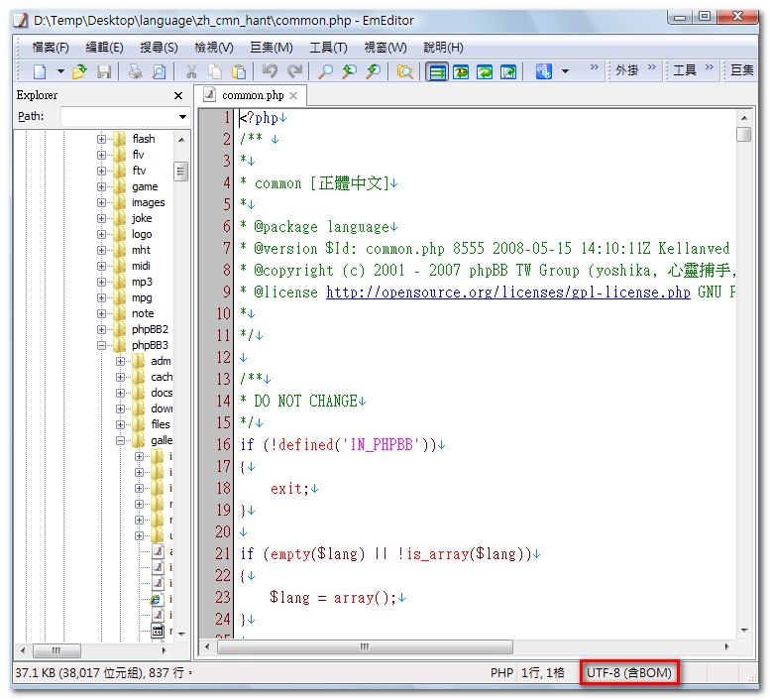Click the editor scroll-down arrow
Screen dimensions: 770x700
(x=744, y=631)
